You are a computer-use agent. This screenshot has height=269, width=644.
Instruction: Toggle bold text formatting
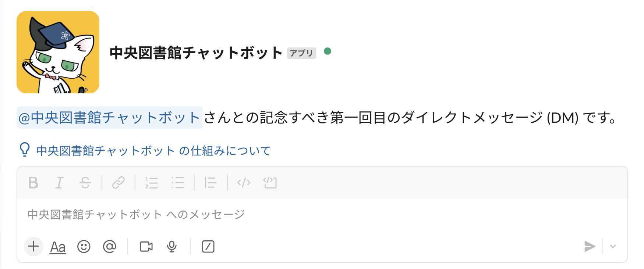[x=33, y=183]
